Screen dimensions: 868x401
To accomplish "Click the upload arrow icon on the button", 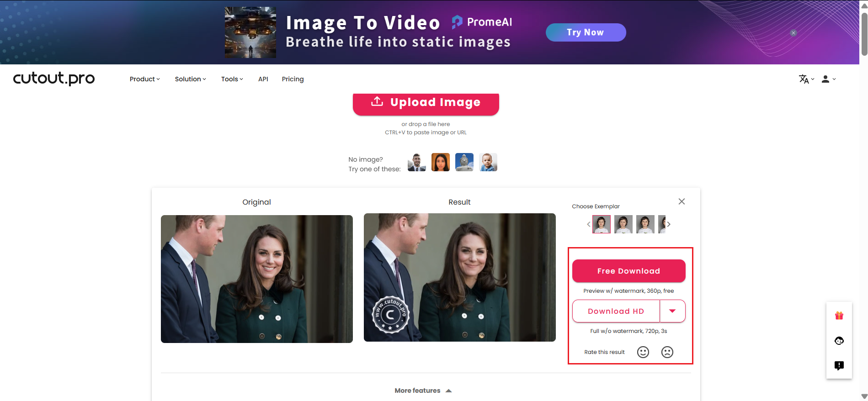I will [x=377, y=101].
